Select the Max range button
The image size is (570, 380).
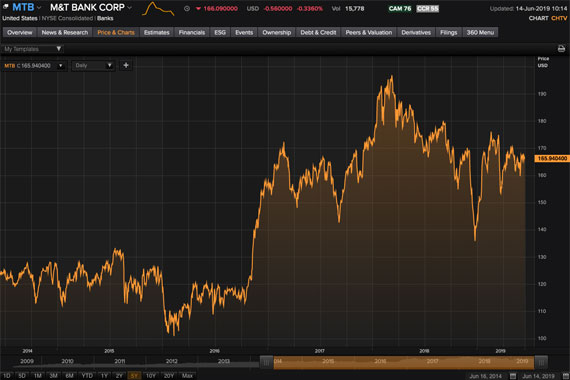click(x=187, y=376)
